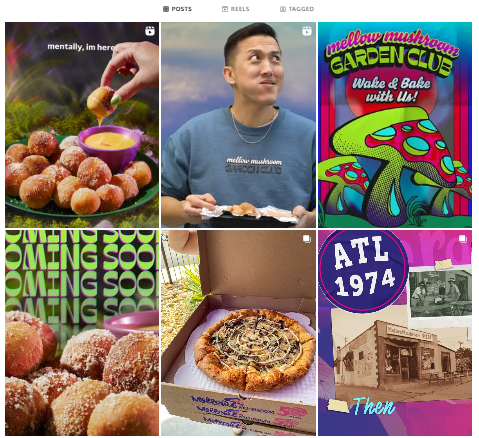Click the vintage storefront photo
The image size is (479, 438).
click(x=402, y=357)
